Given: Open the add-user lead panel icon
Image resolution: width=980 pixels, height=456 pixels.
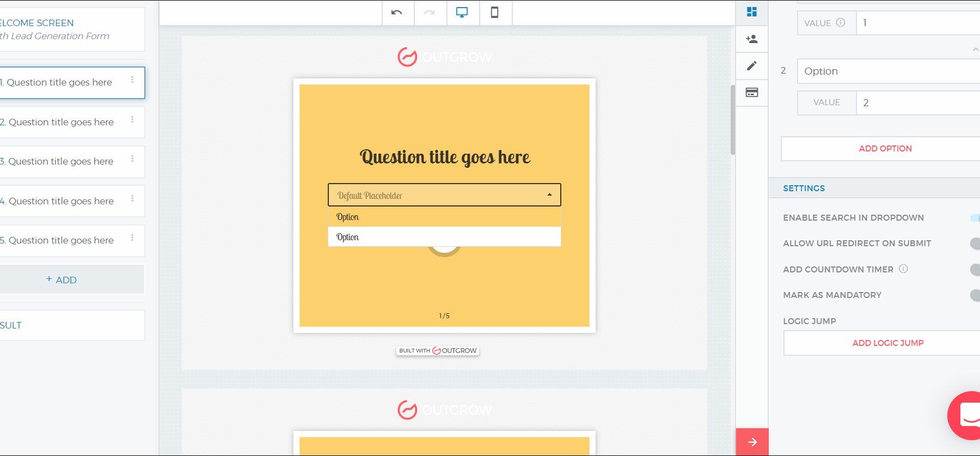Looking at the screenshot, I should point(752,39).
